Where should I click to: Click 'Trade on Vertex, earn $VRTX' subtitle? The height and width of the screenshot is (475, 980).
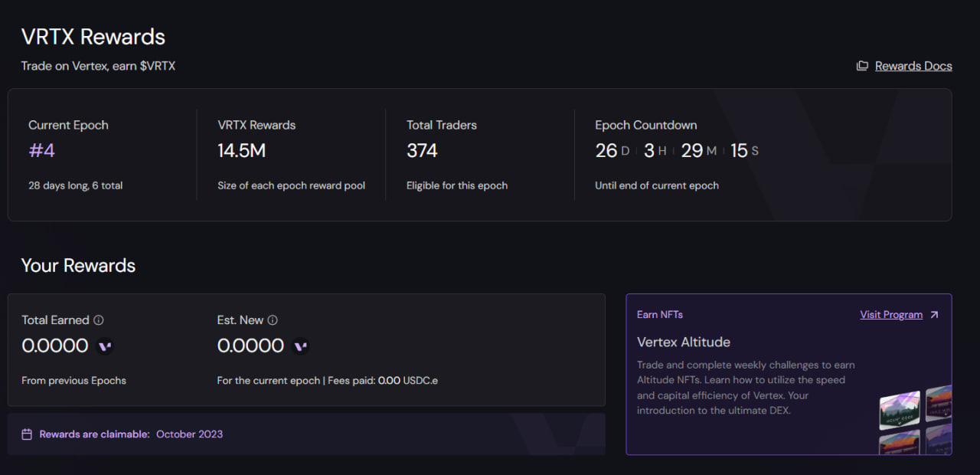(x=98, y=66)
